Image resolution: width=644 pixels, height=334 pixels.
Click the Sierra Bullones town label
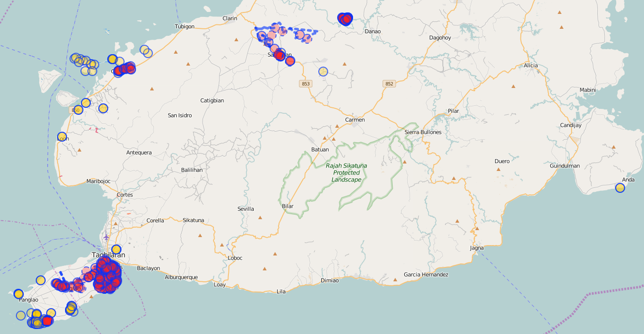click(423, 132)
